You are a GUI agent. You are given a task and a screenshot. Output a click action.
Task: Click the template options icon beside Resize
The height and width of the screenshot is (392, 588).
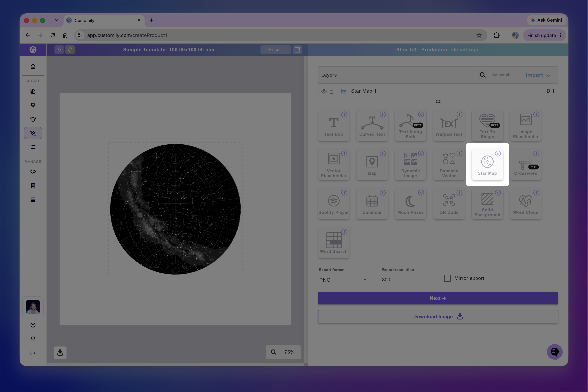(297, 50)
